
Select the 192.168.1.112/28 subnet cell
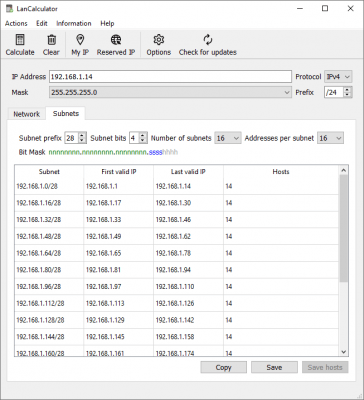(x=49, y=303)
